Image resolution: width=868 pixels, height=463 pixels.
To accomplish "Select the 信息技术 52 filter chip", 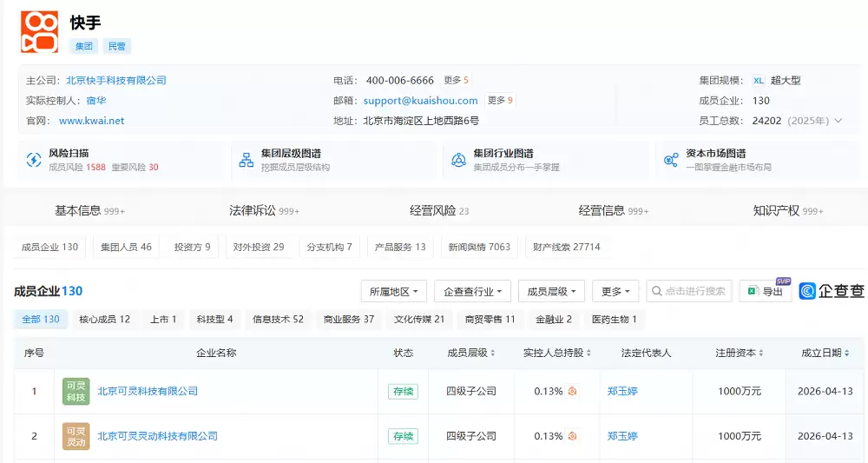I will coord(278,319).
